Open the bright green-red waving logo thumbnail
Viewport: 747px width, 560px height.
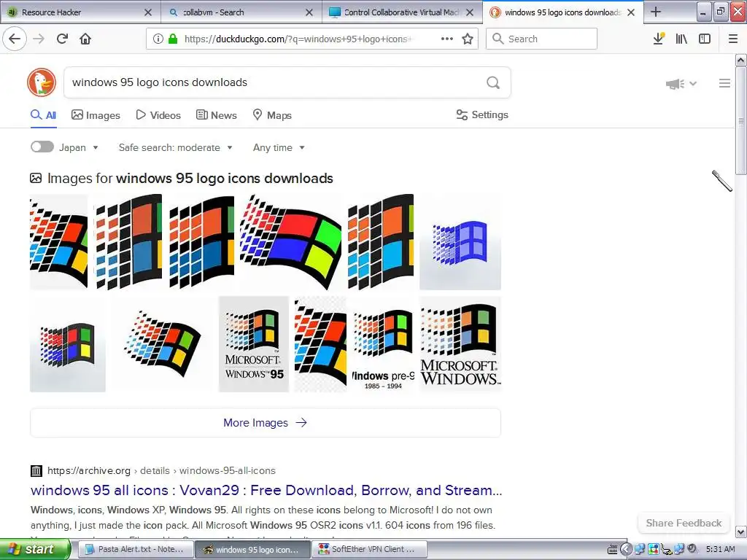pos(290,242)
